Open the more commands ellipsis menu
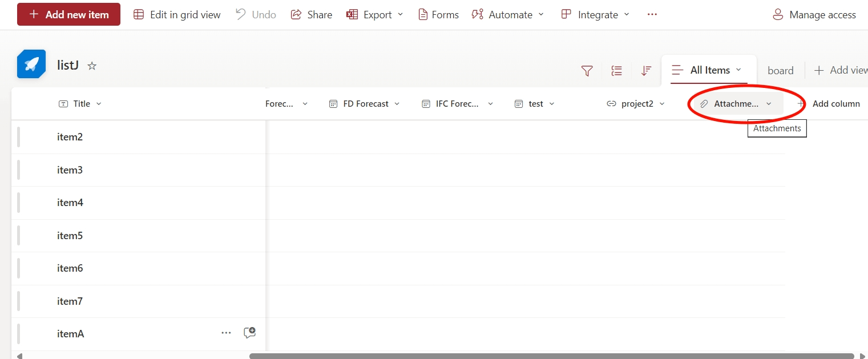This screenshot has height=359, width=868. 652,15
